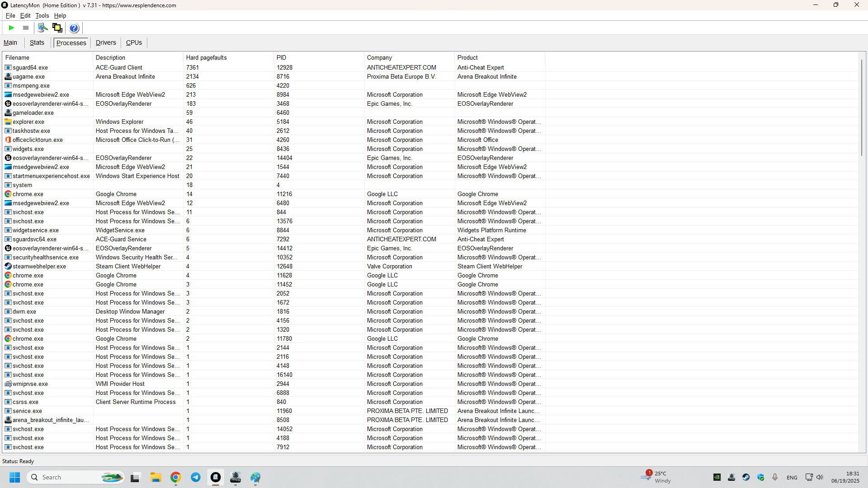Click the gameloader.exe process icon
This screenshot has width=868, height=488.
point(8,113)
